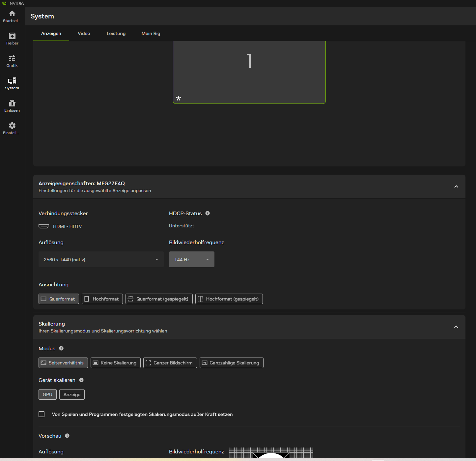Select the System icon in sidebar
476x461 pixels.
pos(12,83)
